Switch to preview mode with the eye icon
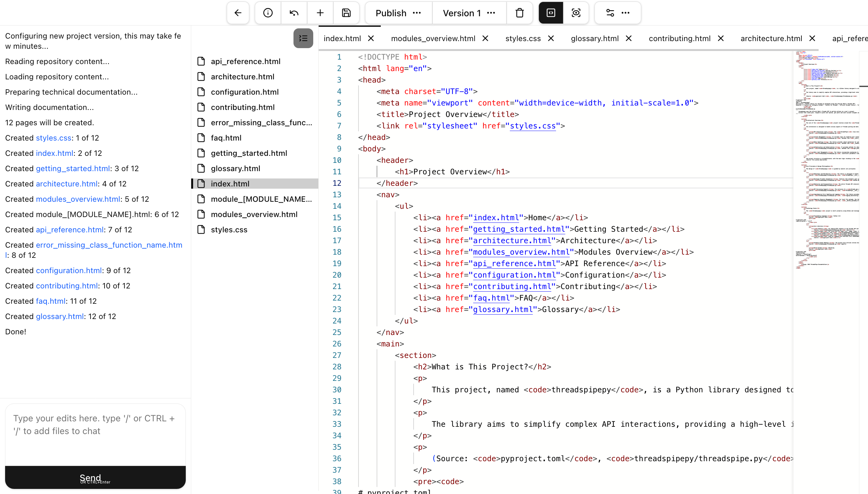This screenshot has width=868, height=494. 576,12
